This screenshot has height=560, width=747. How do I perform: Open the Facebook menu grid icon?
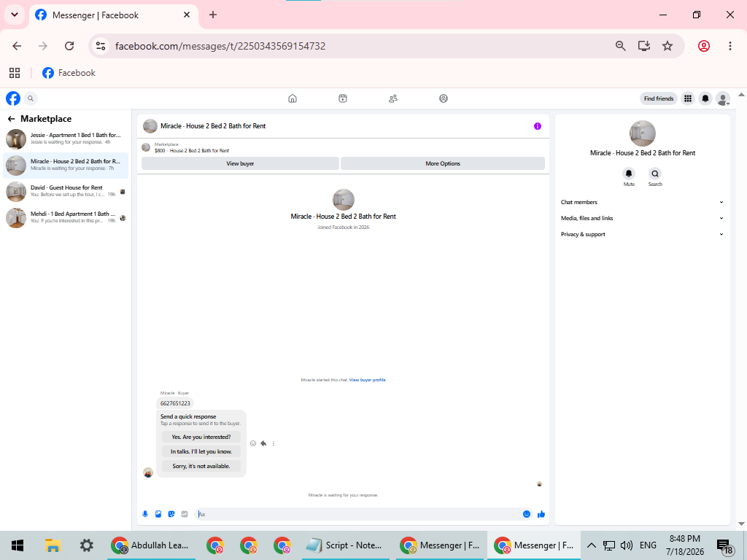click(x=688, y=98)
